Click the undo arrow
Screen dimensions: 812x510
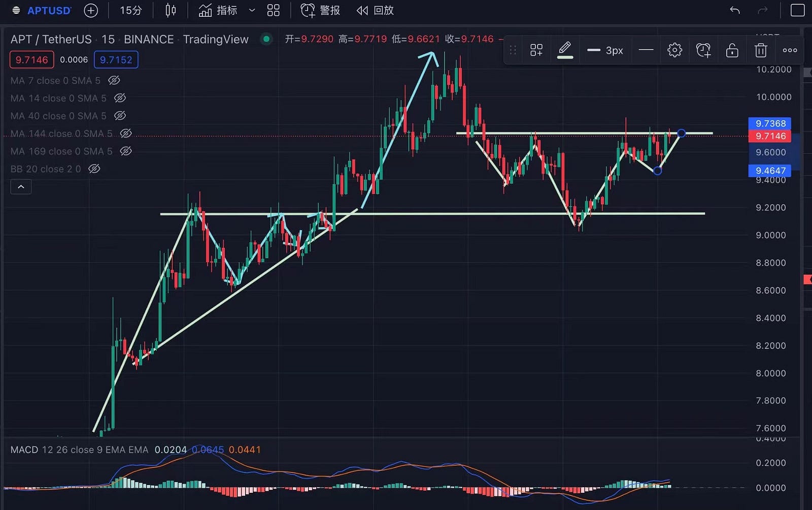point(734,11)
